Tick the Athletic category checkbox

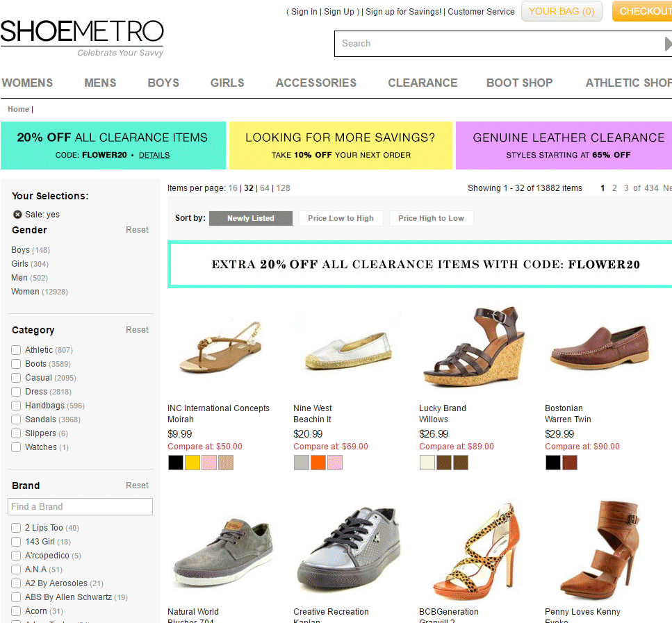pos(16,350)
